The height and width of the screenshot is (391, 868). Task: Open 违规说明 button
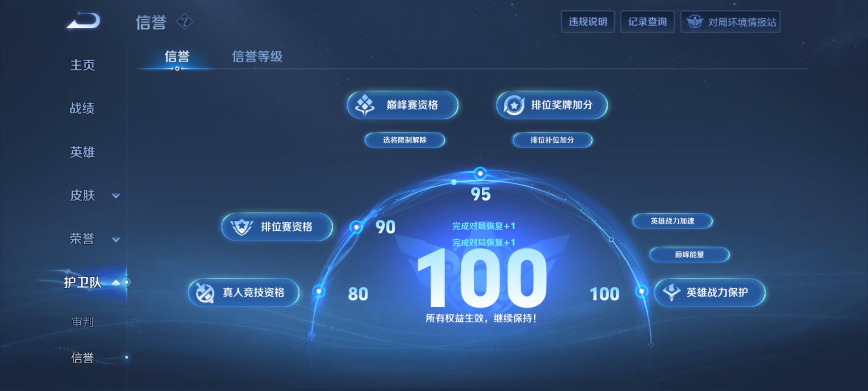(588, 22)
